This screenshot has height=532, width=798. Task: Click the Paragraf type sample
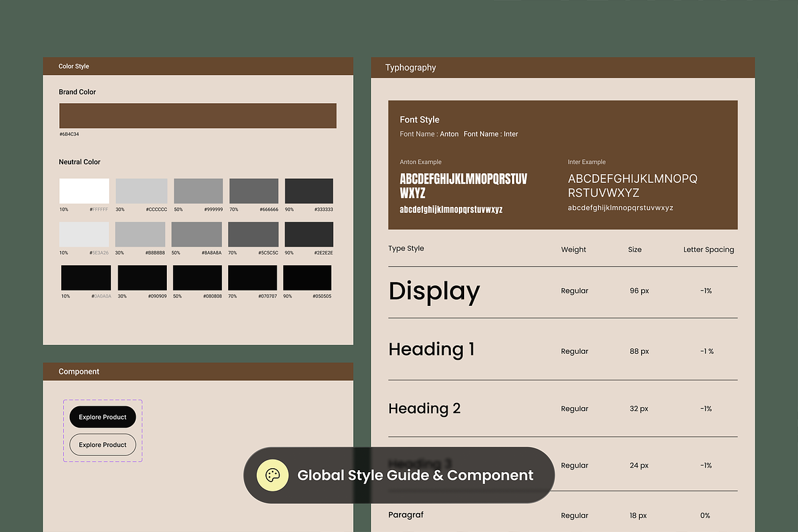coord(406,515)
